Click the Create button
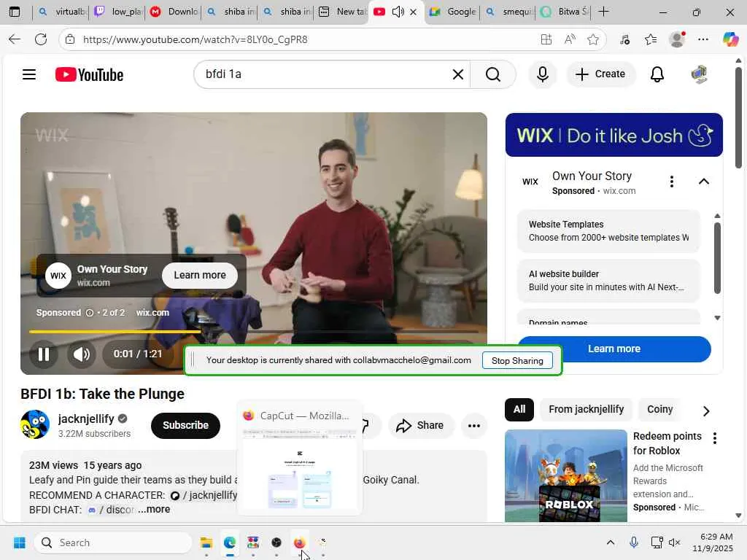The height and width of the screenshot is (560, 747). (600, 74)
